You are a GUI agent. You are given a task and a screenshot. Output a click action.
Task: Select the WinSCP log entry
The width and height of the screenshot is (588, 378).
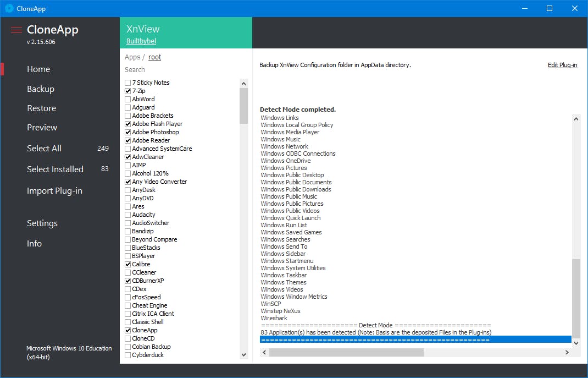tap(271, 304)
